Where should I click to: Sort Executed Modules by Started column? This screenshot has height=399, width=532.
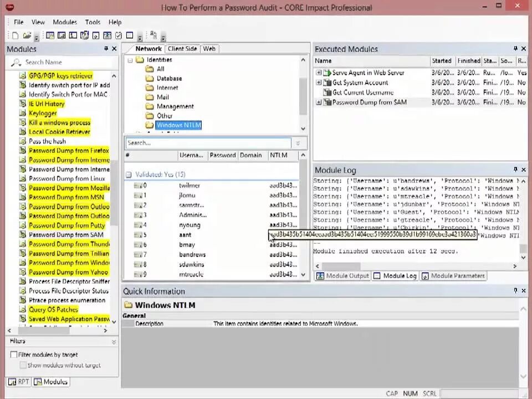tap(442, 61)
